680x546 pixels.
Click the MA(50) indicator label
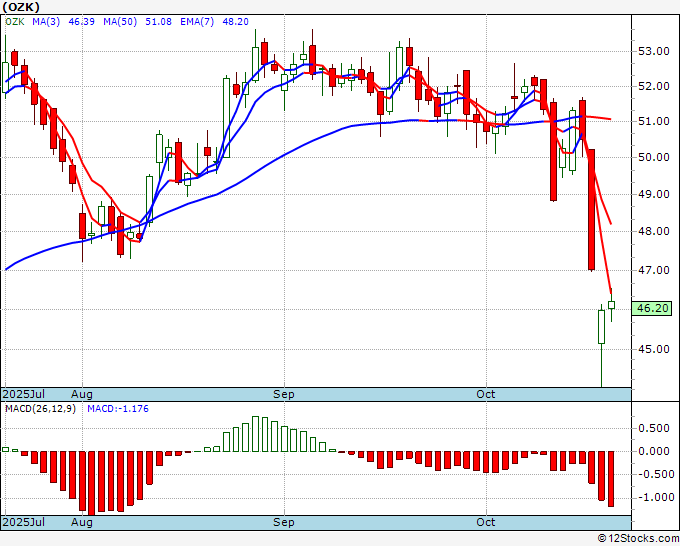point(120,22)
